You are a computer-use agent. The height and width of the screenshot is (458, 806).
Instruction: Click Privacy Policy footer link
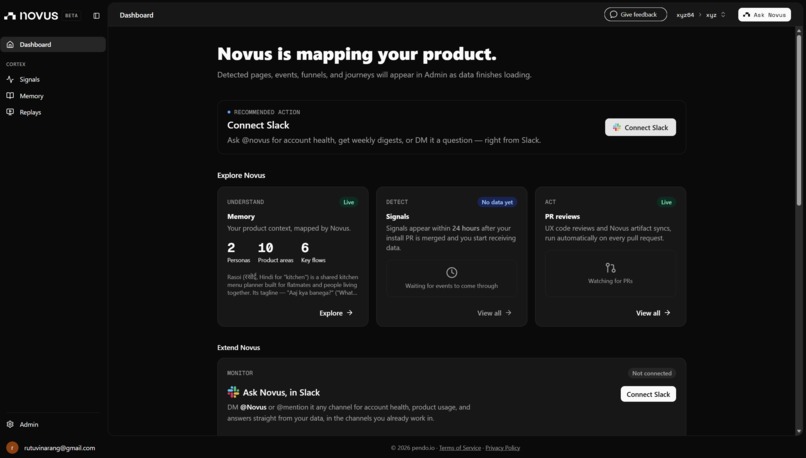tap(502, 448)
